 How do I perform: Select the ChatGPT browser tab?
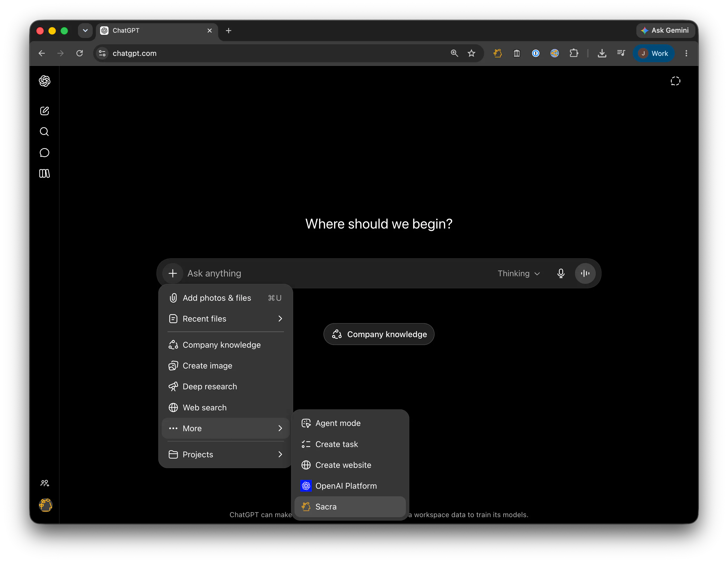tap(157, 31)
